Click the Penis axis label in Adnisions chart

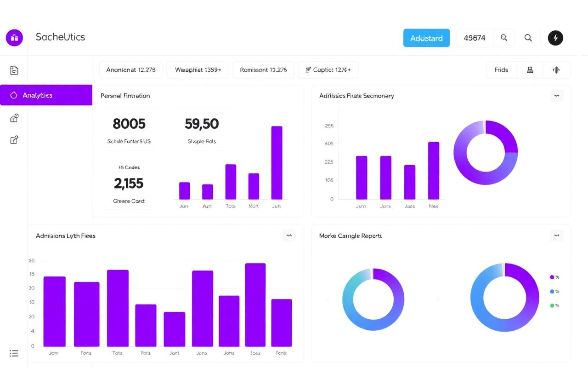pyautogui.click(x=282, y=353)
